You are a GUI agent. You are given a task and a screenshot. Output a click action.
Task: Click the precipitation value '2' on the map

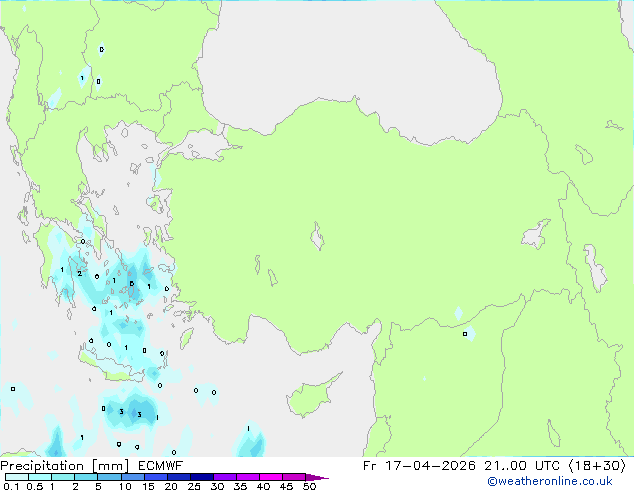[80, 274]
